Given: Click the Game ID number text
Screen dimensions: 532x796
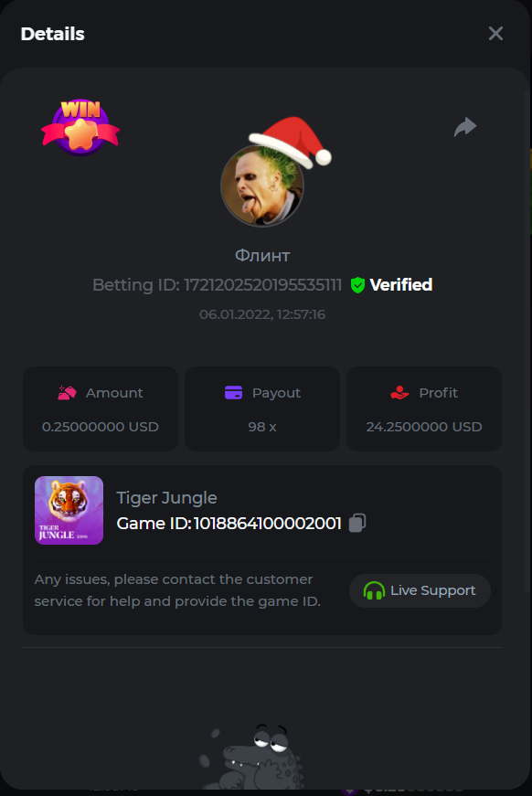Looking at the screenshot, I should click(x=268, y=524).
